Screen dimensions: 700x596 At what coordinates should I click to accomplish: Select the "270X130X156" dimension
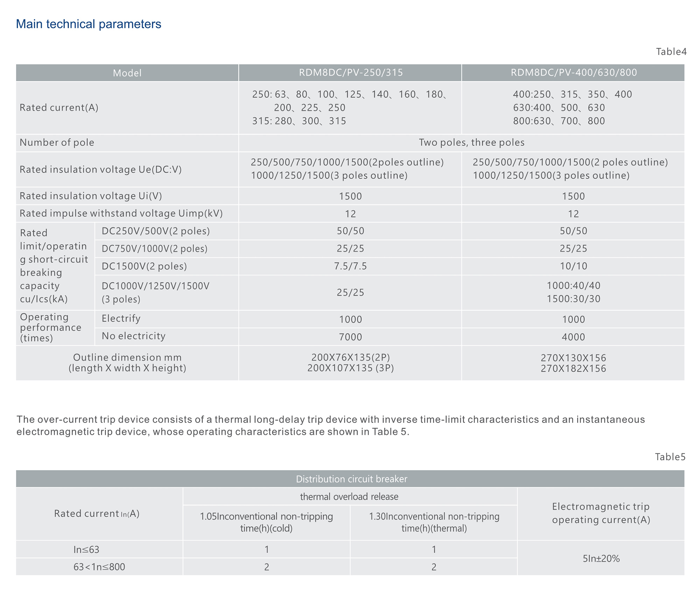pos(573,358)
